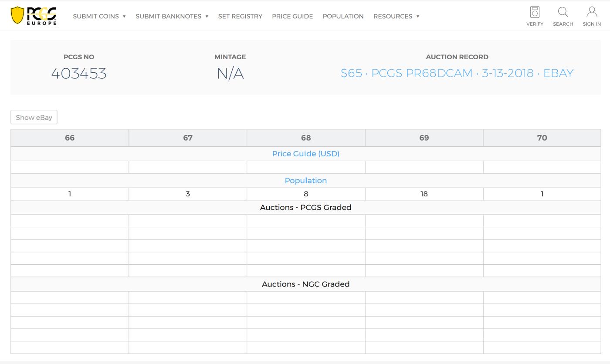
Task: Open the Resources dropdown menu
Action: [396, 16]
